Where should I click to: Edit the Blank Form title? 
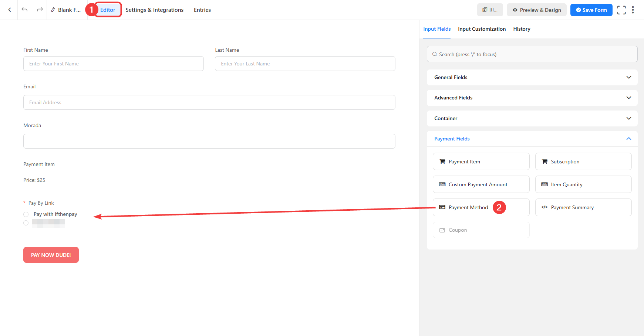point(66,10)
